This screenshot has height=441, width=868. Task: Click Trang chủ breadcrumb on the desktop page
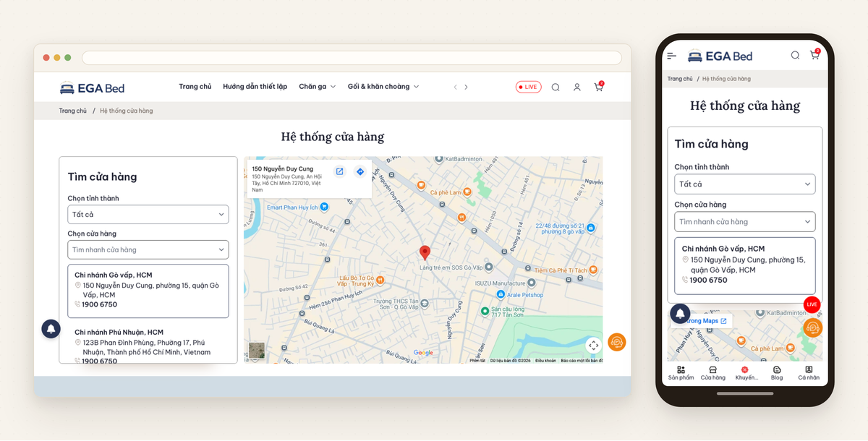pyautogui.click(x=72, y=111)
